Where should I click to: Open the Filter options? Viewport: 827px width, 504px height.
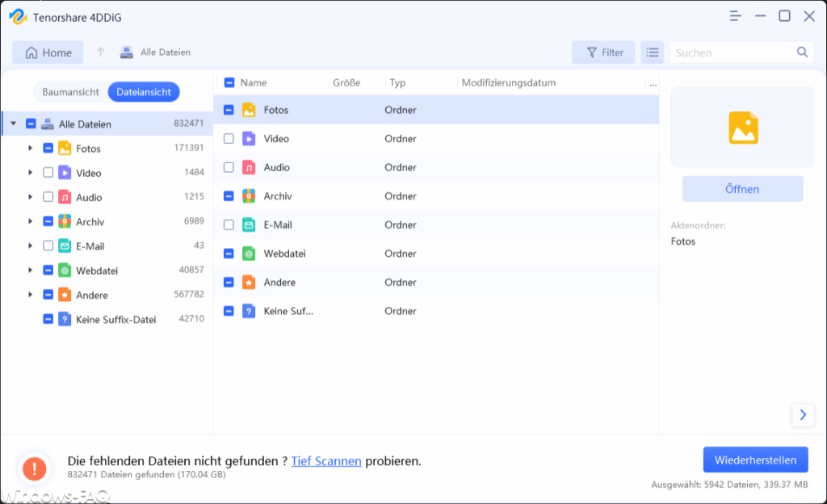603,52
